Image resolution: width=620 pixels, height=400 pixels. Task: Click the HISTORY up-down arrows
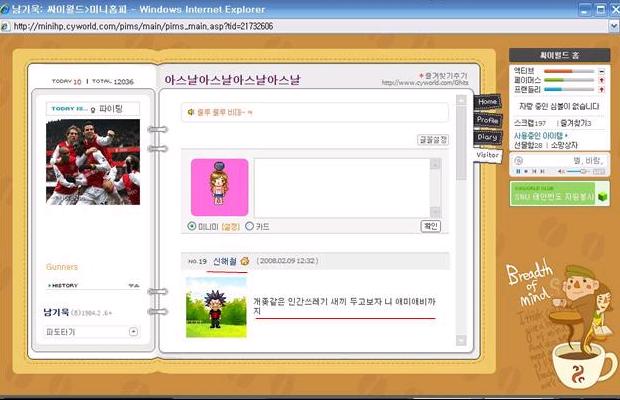click(x=134, y=285)
